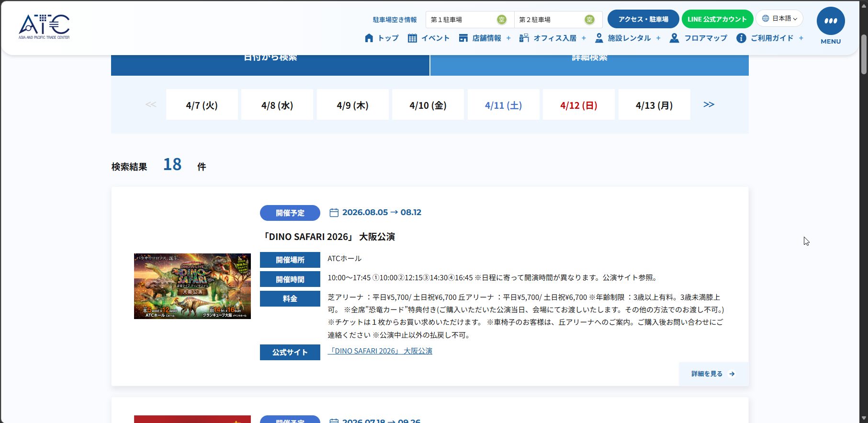Viewport: 868px width, 423px height.
Task: Click LINE公式アカウント button
Action: [x=717, y=19]
